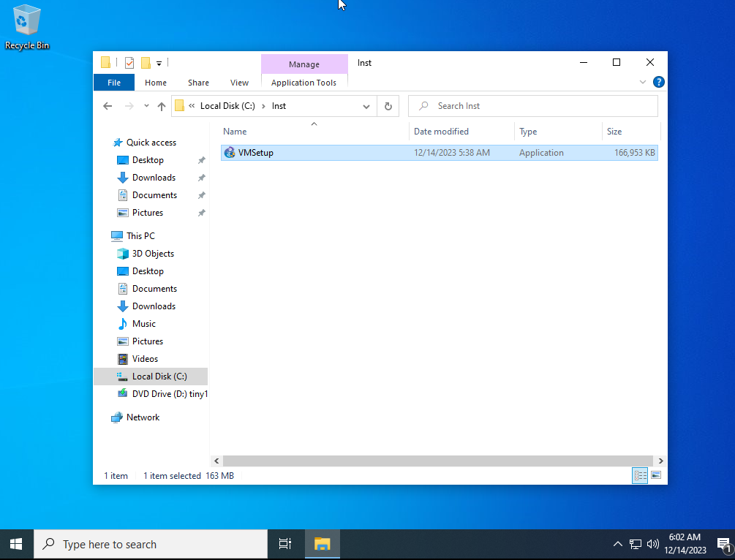Image resolution: width=735 pixels, height=560 pixels.
Task: Open the blue Help question mark icon
Action: click(659, 82)
